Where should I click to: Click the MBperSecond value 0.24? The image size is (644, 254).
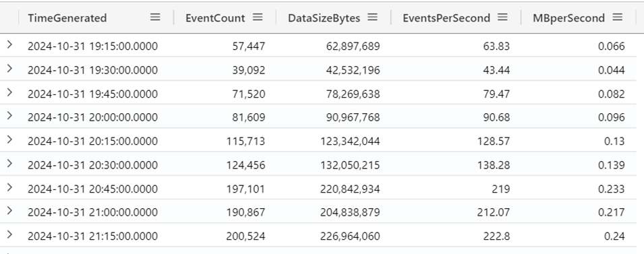point(614,236)
